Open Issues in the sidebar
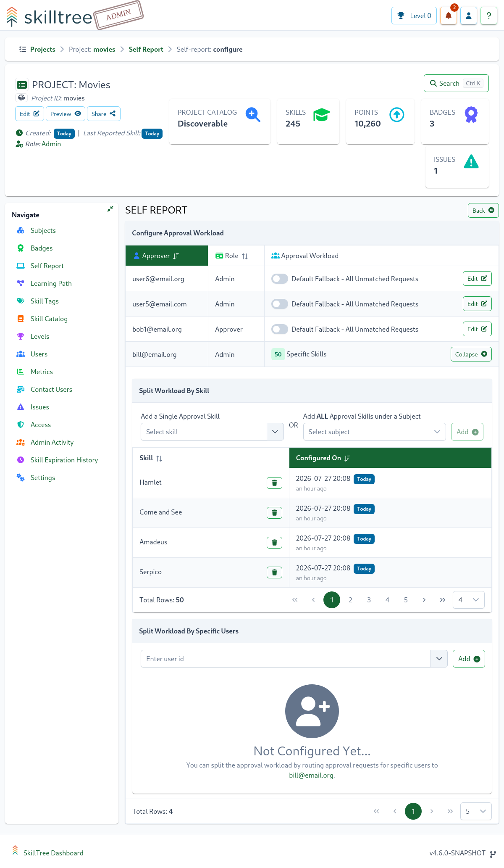 click(40, 407)
